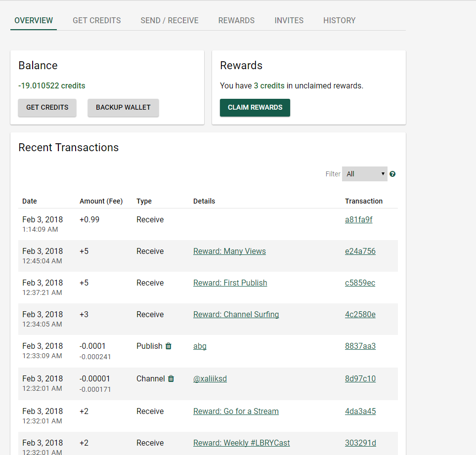Follow the Reward: First Publish link

point(230,283)
